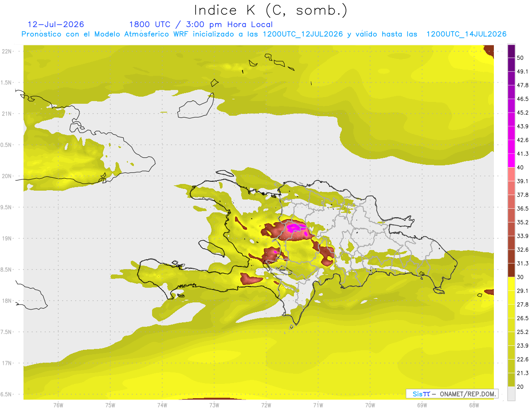The image size is (532, 411).
Task: Click the legend value "32.6"
Action: click(523, 250)
